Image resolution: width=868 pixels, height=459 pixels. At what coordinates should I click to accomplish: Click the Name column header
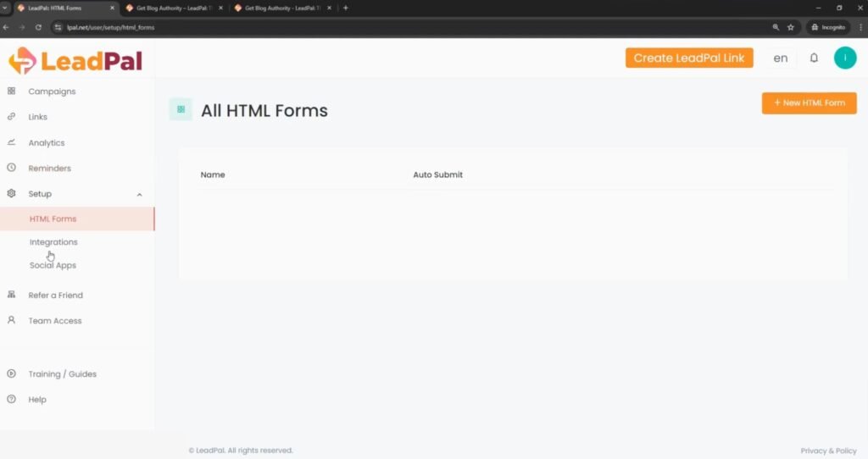pos(213,174)
